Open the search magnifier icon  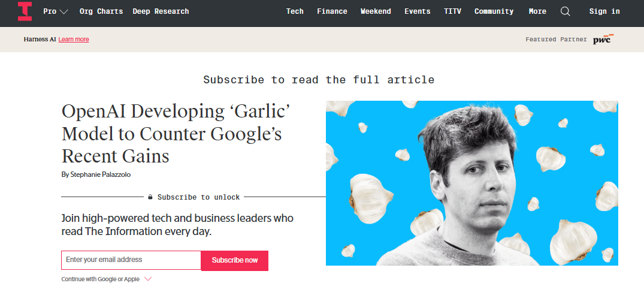coord(566,11)
